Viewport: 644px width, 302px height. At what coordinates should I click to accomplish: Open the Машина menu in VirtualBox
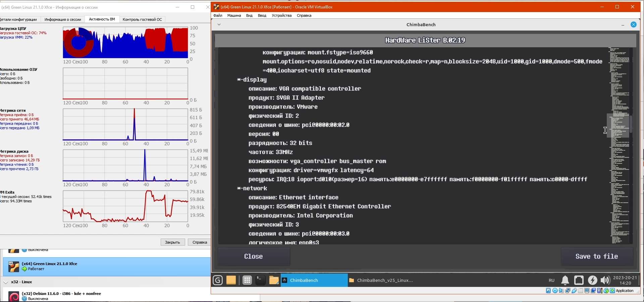[x=234, y=15]
